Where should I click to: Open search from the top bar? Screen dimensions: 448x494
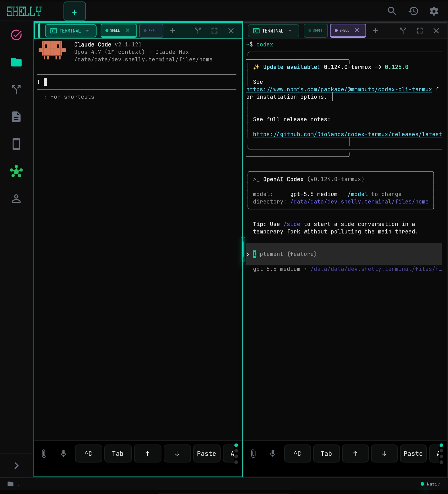coord(392,11)
